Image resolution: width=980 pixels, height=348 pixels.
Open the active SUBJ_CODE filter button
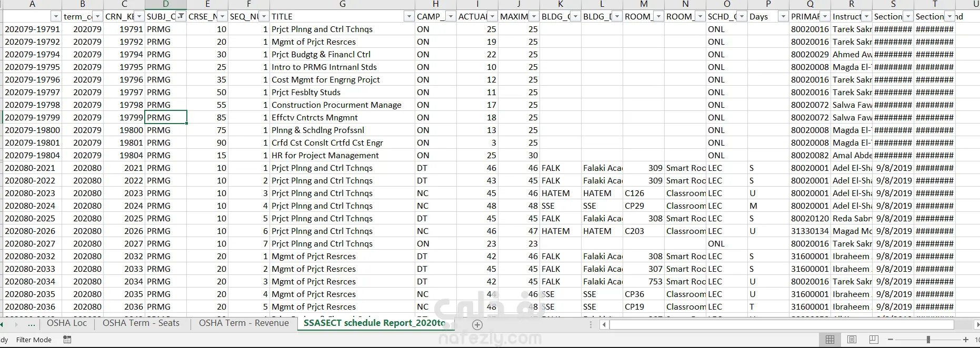click(181, 16)
